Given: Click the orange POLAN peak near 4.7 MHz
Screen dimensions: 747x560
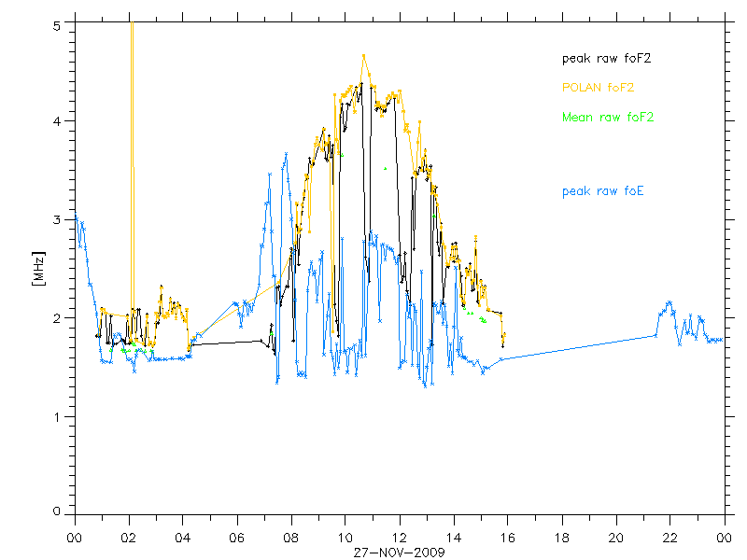Looking at the screenshot, I should coord(364,56).
